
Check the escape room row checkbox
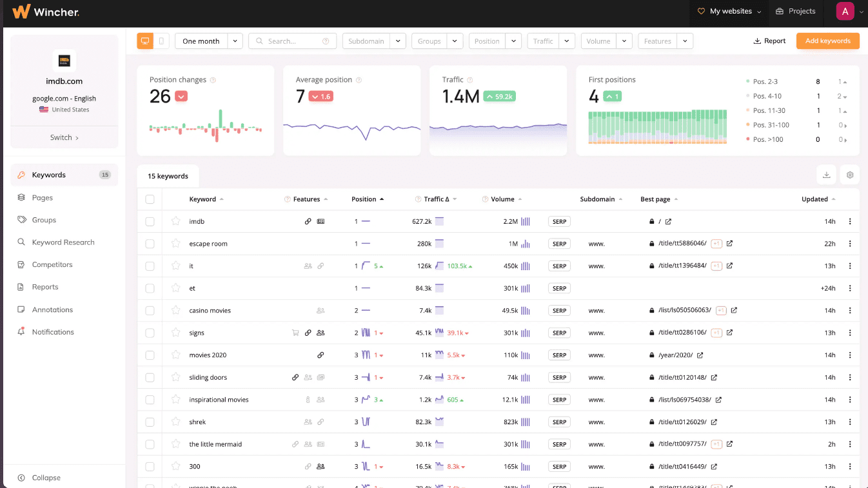pos(150,244)
